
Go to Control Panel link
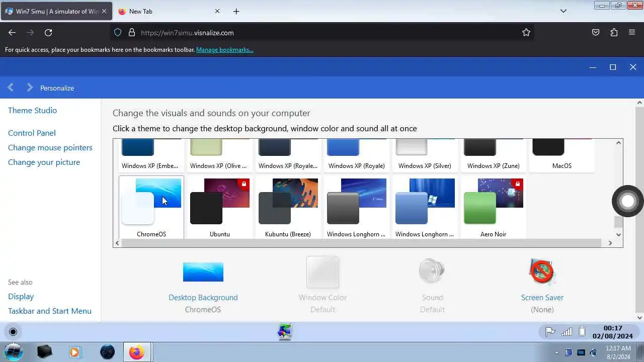click(x=32, y=133)
